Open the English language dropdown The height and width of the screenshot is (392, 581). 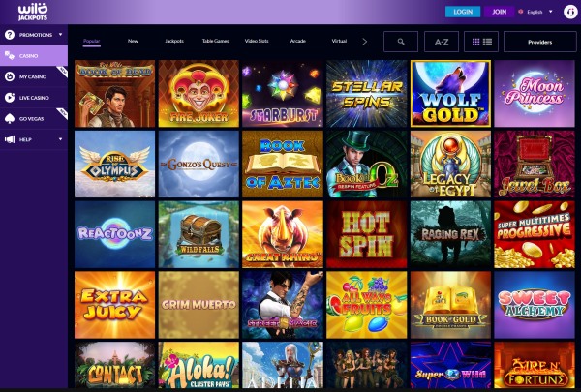(x=535, y=12)
